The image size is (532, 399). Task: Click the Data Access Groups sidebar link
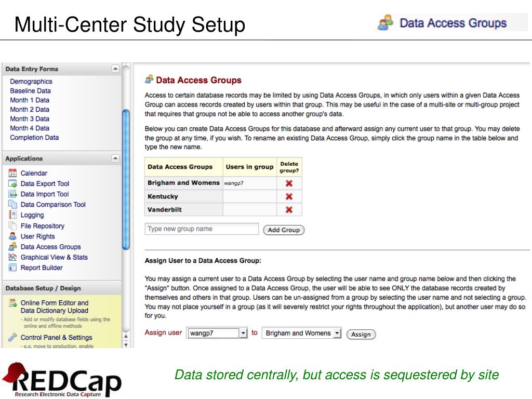[x=51, y=247]
